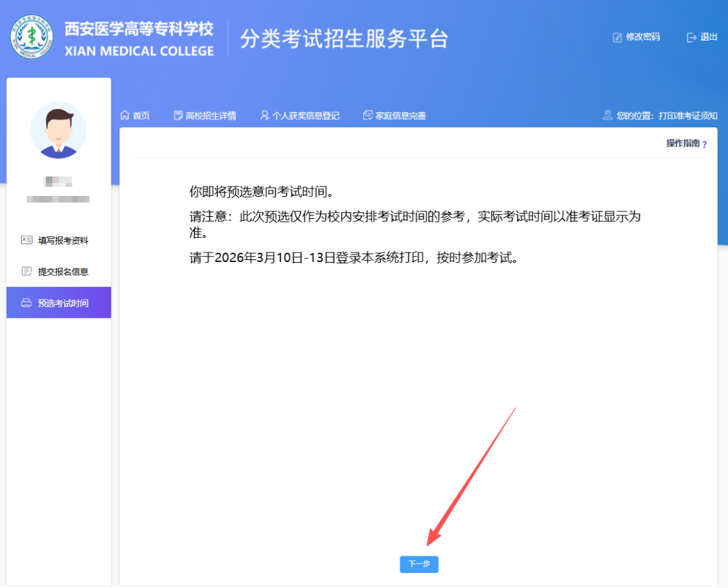The width and height of the screenshot is (728, 588).
Task: Click the question mark icon beside 操作指南
Action: tap(704, 144)
